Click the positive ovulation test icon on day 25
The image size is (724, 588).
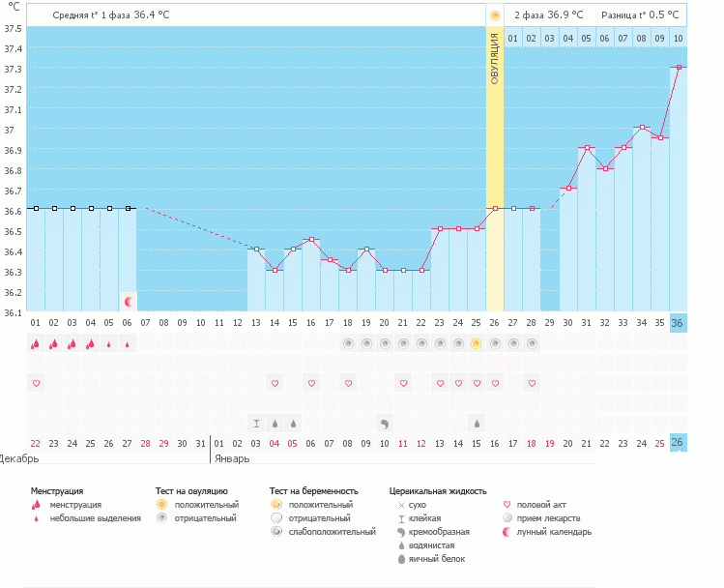point(476,343)
